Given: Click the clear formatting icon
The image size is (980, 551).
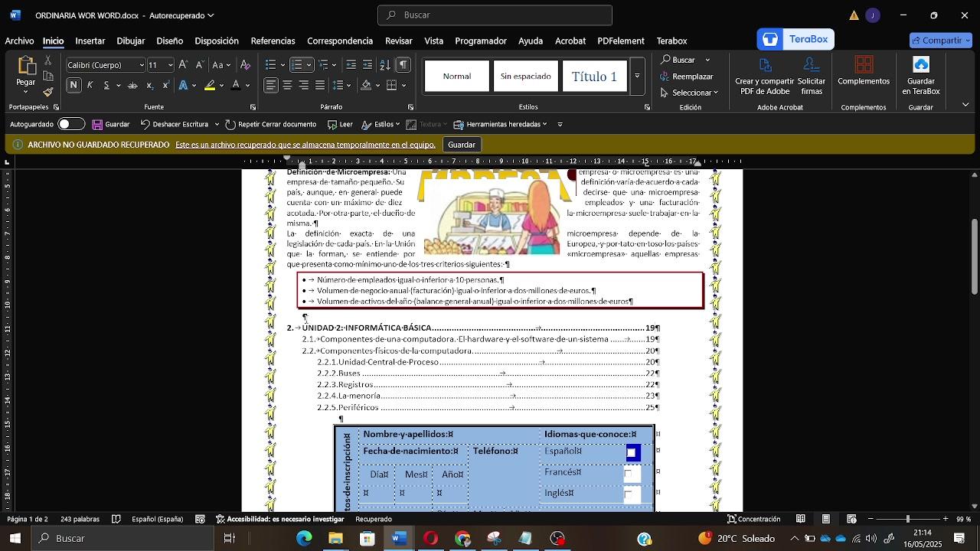Looking at the screenshot, I should point(245,65).
